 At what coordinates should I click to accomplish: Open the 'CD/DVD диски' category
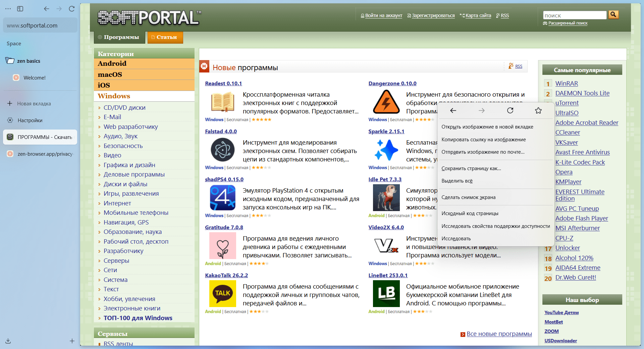pyautogui.click(x=124, y=108)
